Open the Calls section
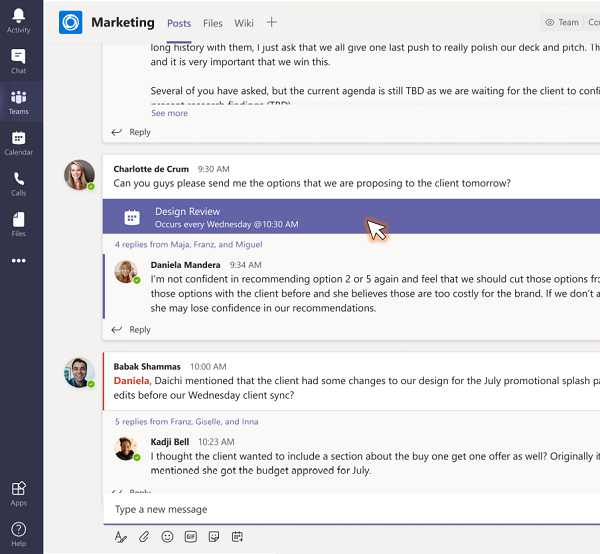This screenshot has width=600, height=554. click(18, 184)
